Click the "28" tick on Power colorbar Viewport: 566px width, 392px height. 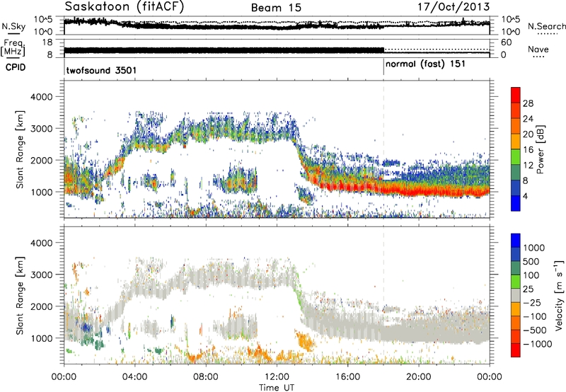click(528, 103)
